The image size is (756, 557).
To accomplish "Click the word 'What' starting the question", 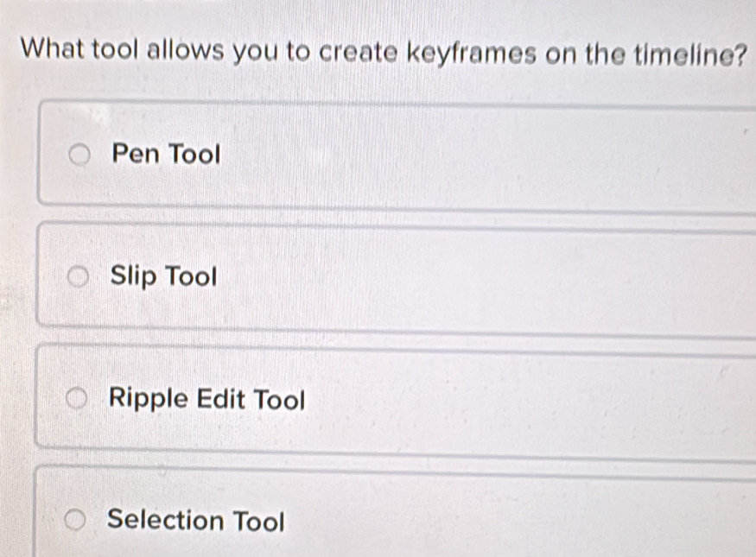I will (53, 48).
